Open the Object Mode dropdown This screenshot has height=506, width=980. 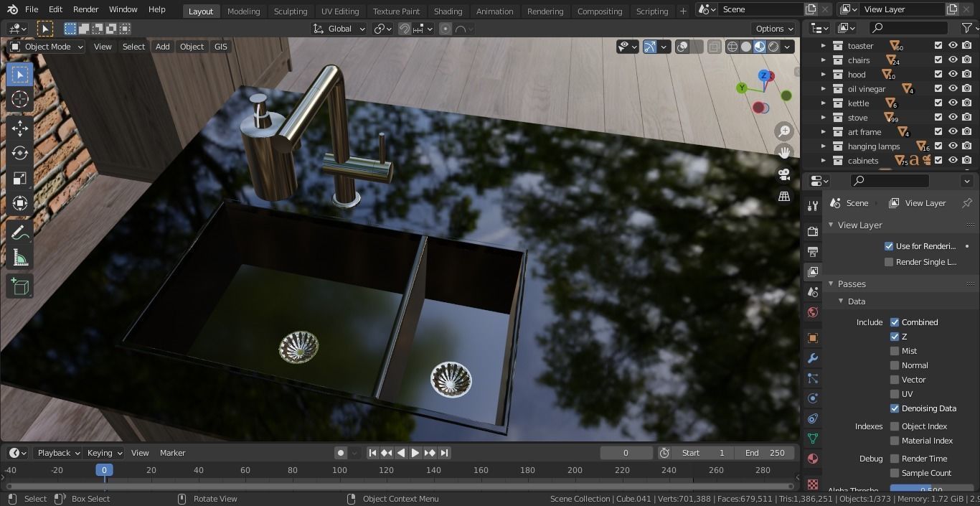click(47, 47)
